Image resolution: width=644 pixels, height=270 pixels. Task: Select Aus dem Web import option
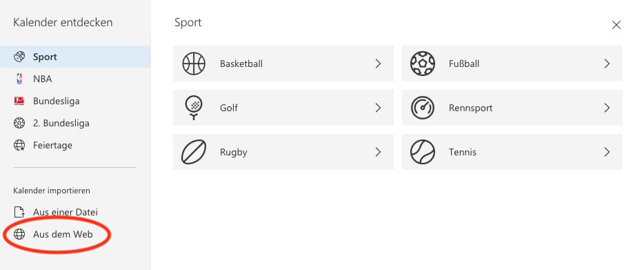pyautogui.click(x=75, y=235)
